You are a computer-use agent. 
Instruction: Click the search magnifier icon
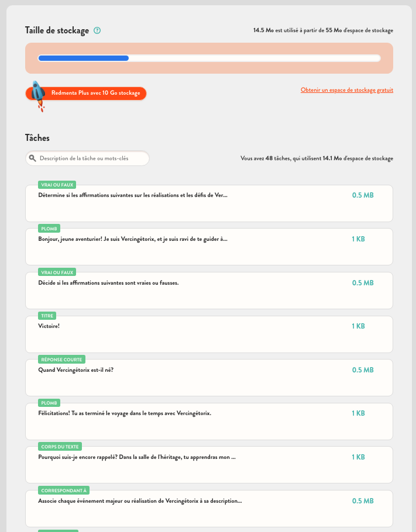[33, 158]
